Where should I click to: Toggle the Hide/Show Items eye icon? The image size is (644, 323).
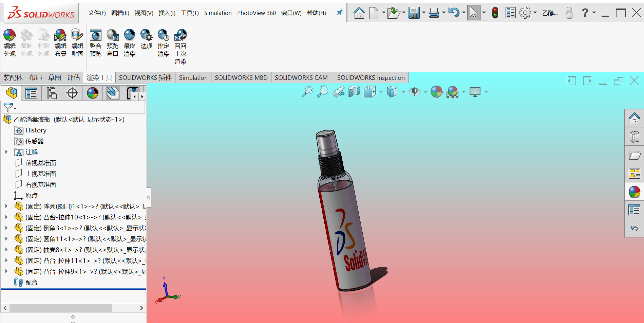tap(415, 92)
